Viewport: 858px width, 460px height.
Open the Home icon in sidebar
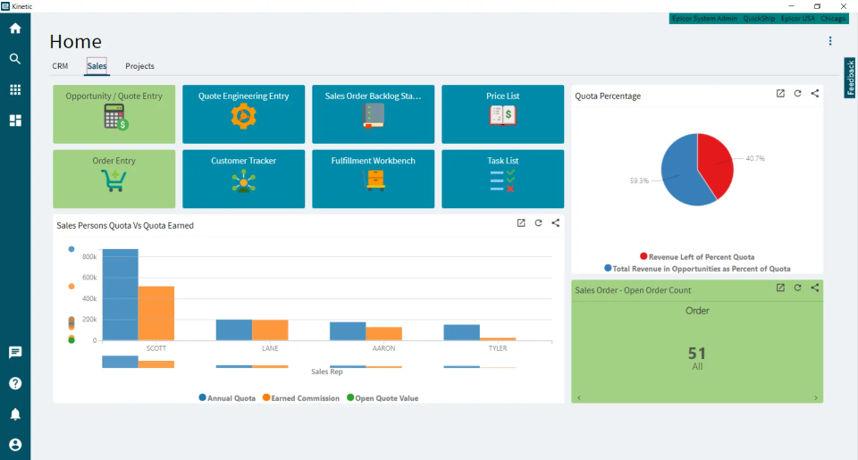click(x=15, y=28)
